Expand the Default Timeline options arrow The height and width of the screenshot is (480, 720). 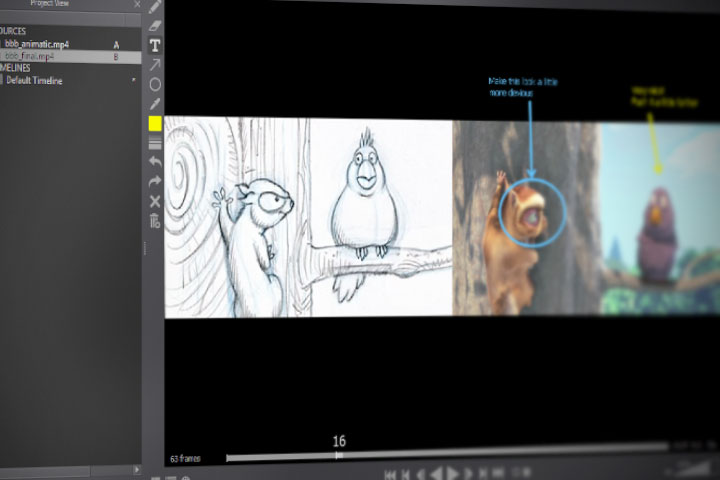click(x=134, y=80)
